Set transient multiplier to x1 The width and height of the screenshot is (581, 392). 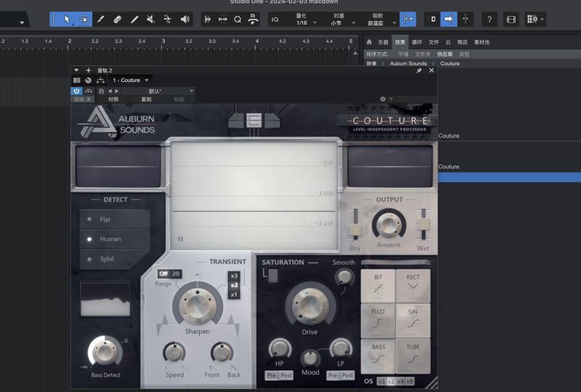234,295
